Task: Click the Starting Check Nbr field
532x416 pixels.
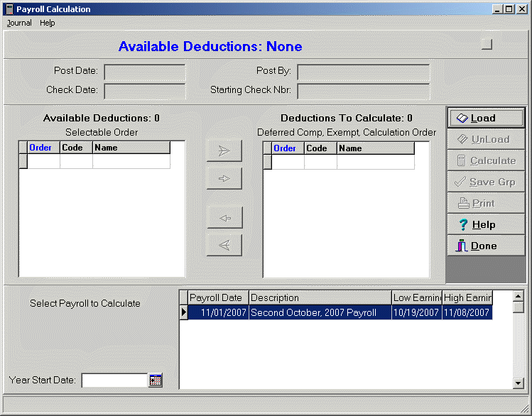Action: point(364,91)
